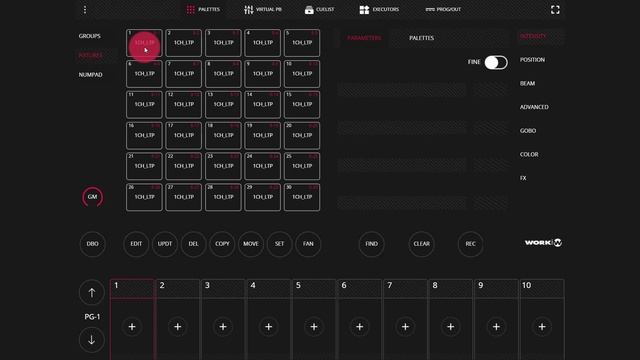
Task: Select fixture tile number 28
Action: 223,197
